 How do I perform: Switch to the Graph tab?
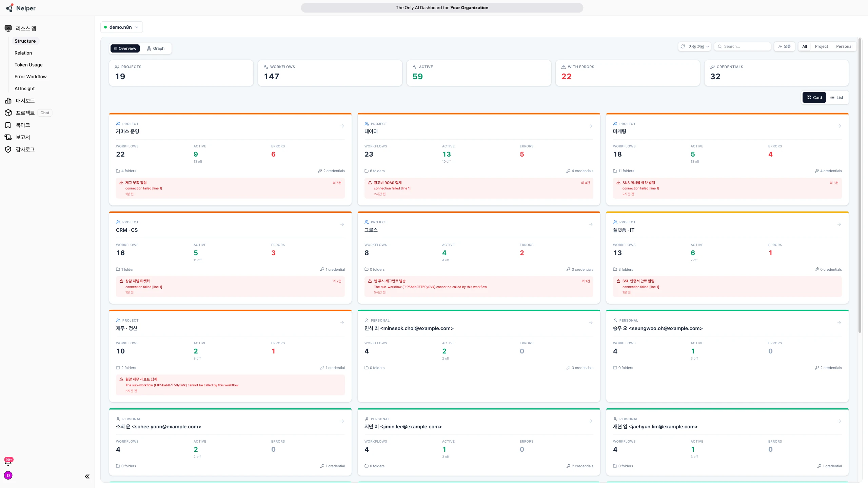click(x=156, y=48)
